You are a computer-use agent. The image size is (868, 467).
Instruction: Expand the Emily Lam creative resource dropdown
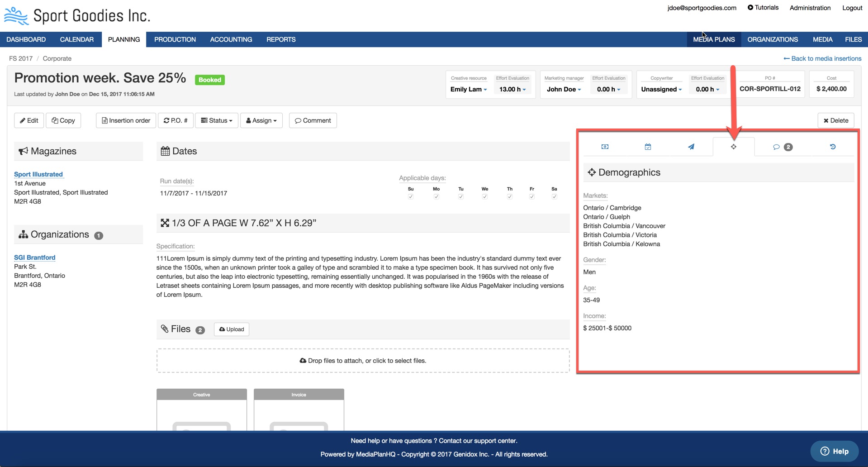[469, 89]
